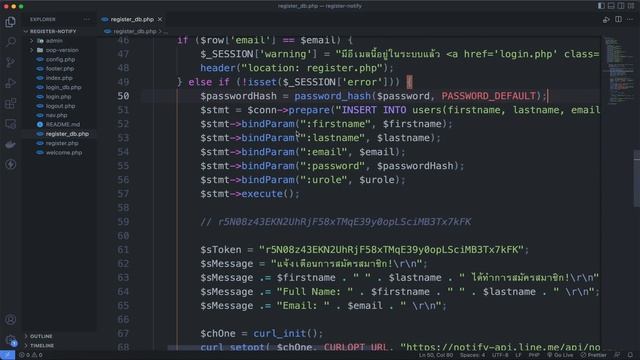Change end of line via LF

(x=518, y=355)
